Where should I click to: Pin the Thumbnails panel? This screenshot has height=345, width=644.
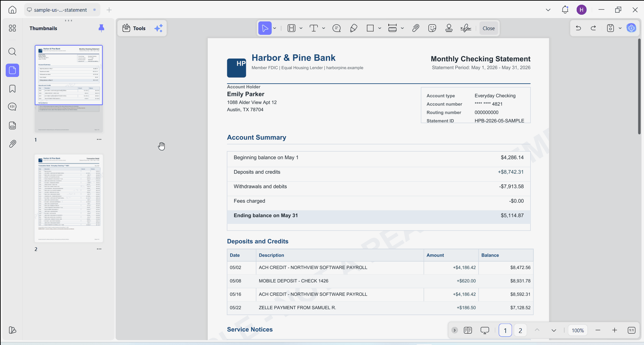(101, 28)
